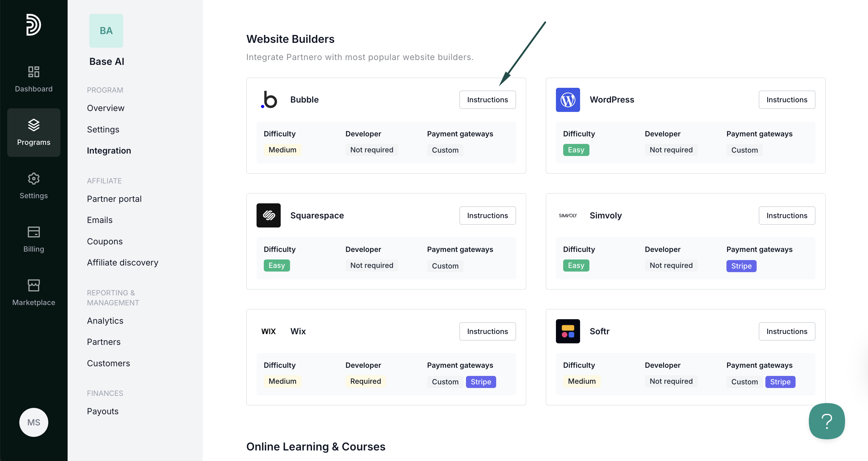Image resolution: width=868 pixels, height=461 pixels.
Task: Click Simvoly's Stripe gateway badge
Action: pos(741,266)
